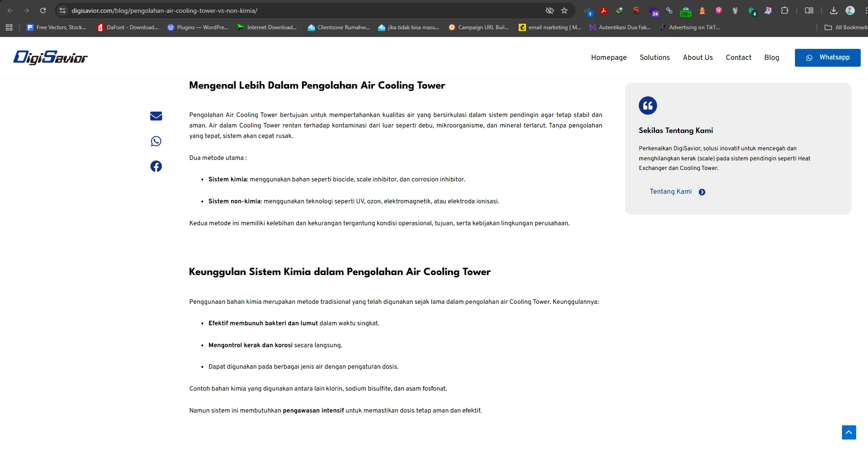The height and width of the screenshot is (450, 868).
Task: Go to the About Us page
Action: tap(698, 58)
